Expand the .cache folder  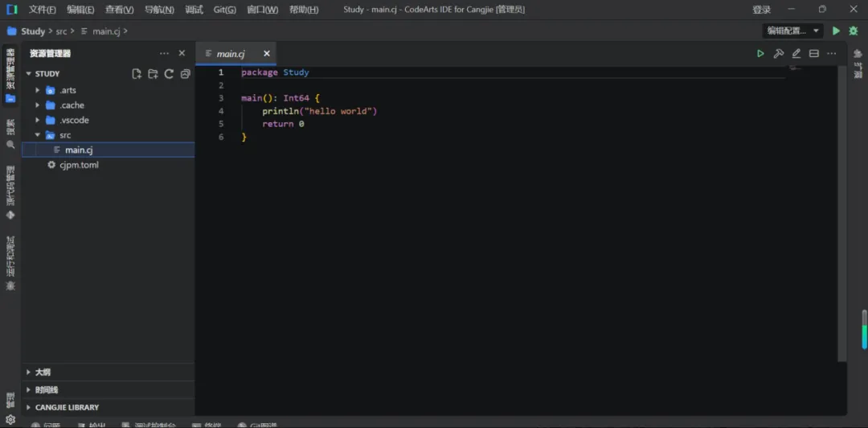coord(38,105)
